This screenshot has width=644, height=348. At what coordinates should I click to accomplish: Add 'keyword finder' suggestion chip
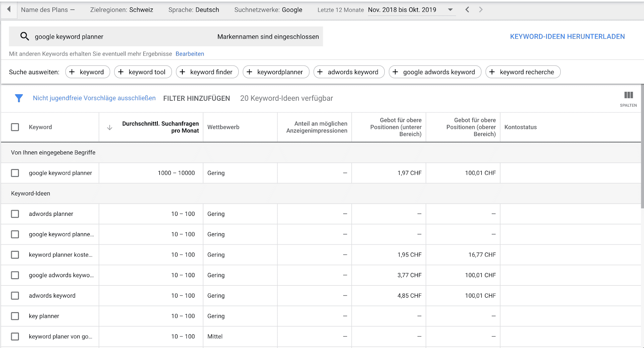pos(207,72)
